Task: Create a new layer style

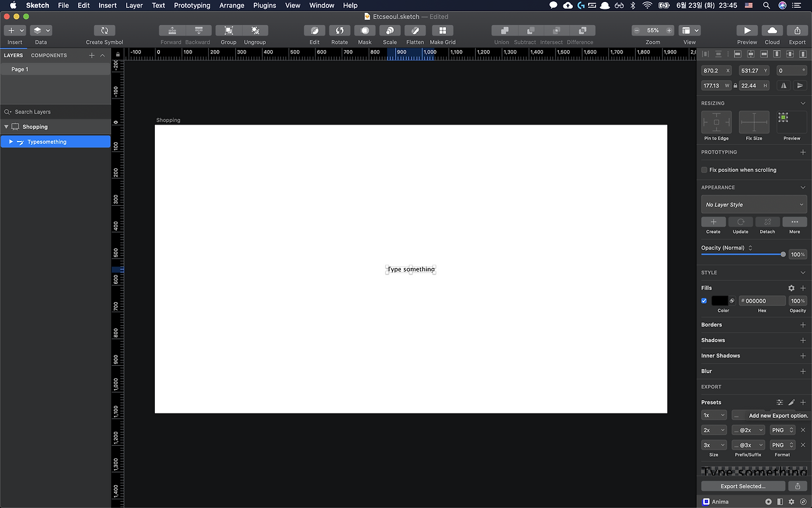Action: point(714,222)
